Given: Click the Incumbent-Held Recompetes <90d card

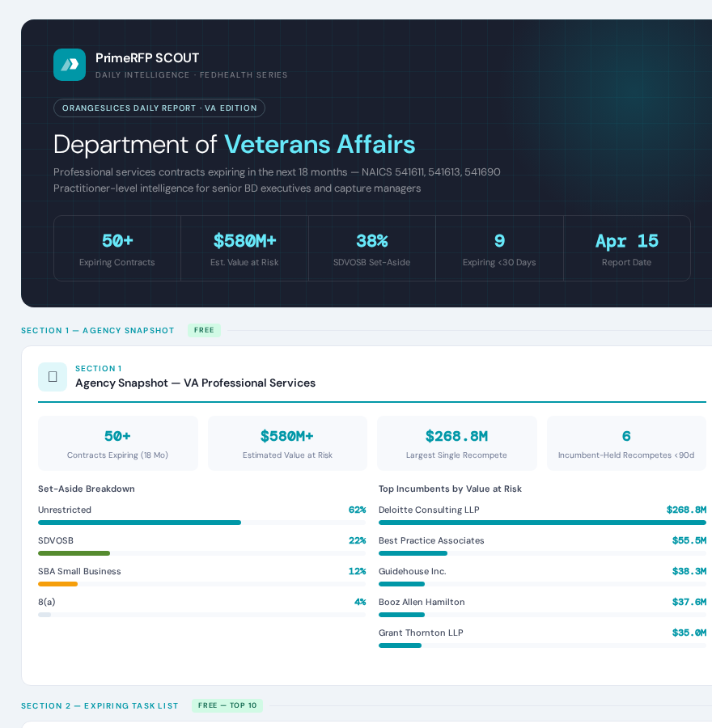Looking at the screenshot, I should click(x=626, y=443).
